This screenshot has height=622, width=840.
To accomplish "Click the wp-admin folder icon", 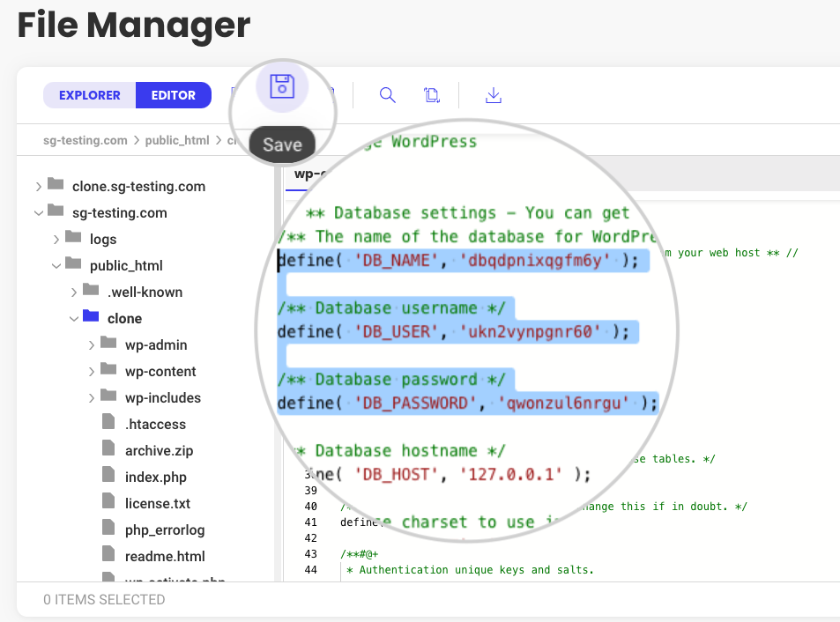I will point(108,343).
